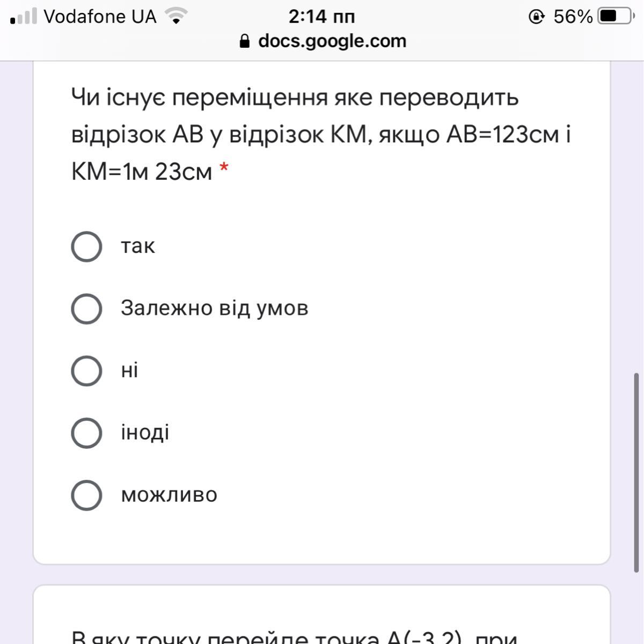Choose the "Залежно від умов" radio button

tap(86, 309)
